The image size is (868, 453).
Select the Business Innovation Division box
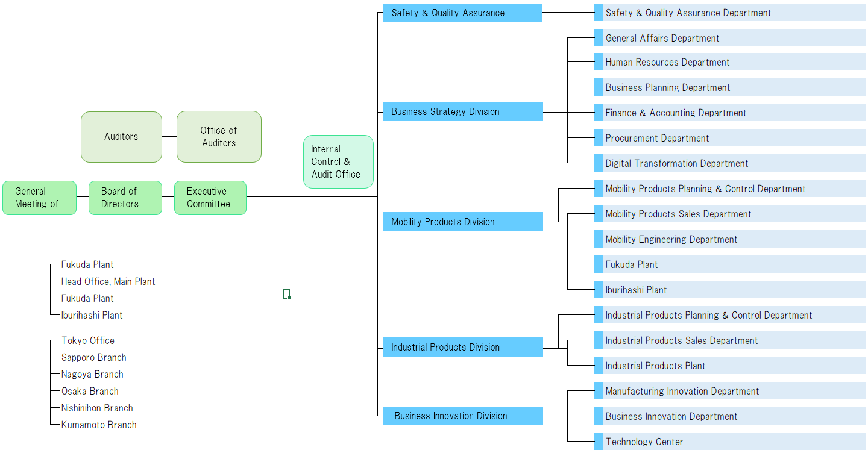[462, 416]
